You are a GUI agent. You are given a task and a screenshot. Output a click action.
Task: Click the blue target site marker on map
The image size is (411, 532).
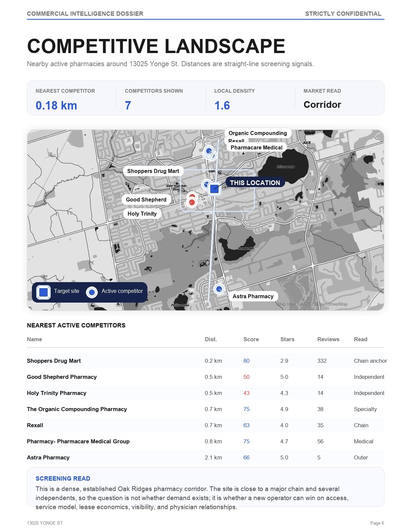[x=214, y=189]
